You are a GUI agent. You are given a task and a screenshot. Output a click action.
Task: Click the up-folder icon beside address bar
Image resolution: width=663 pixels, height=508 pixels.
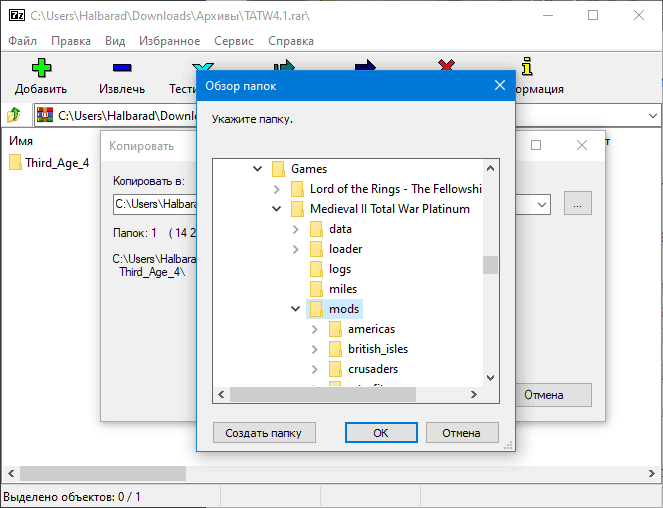(x=15, y=115)
